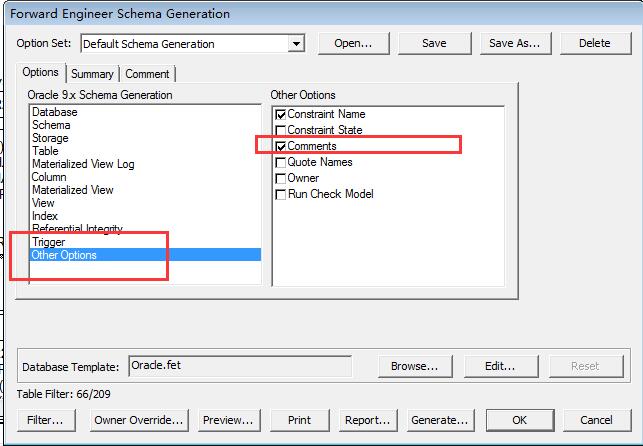Click the Database Template input field

240,366
